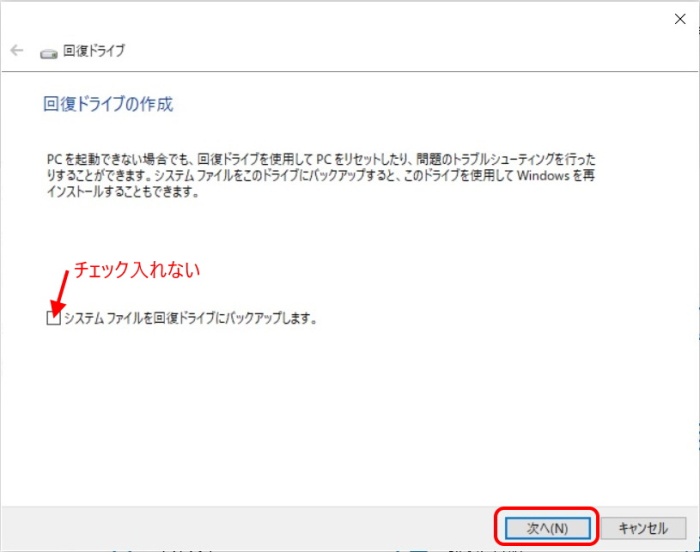Click the first line of the description text
Viewport: 700px width, 552px height.
325,159
